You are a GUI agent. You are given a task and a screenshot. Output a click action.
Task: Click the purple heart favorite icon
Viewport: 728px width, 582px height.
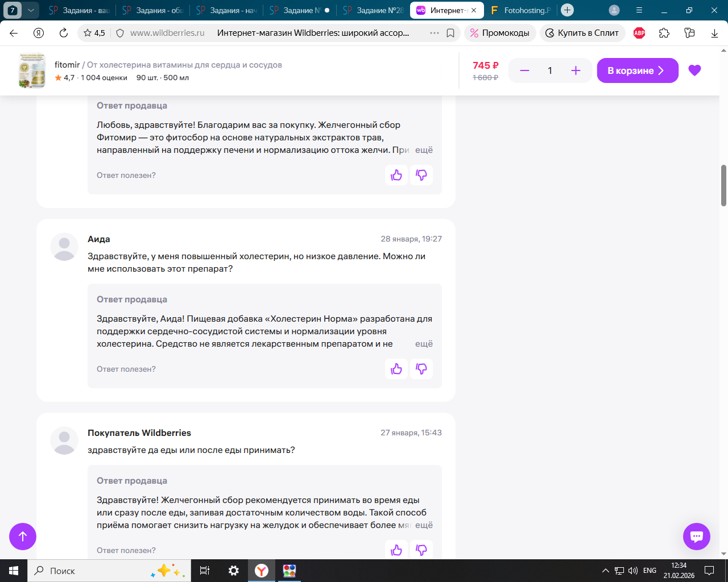click(694, 70)
